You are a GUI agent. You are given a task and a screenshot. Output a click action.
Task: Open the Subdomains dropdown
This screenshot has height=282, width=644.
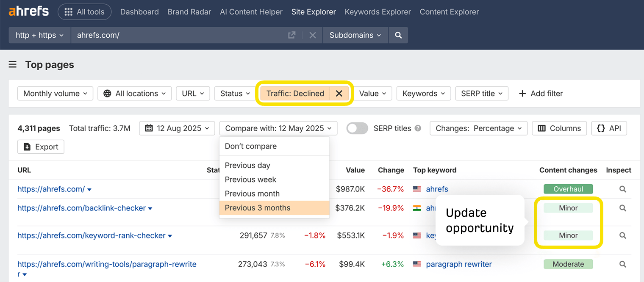[x=355, y=35]
